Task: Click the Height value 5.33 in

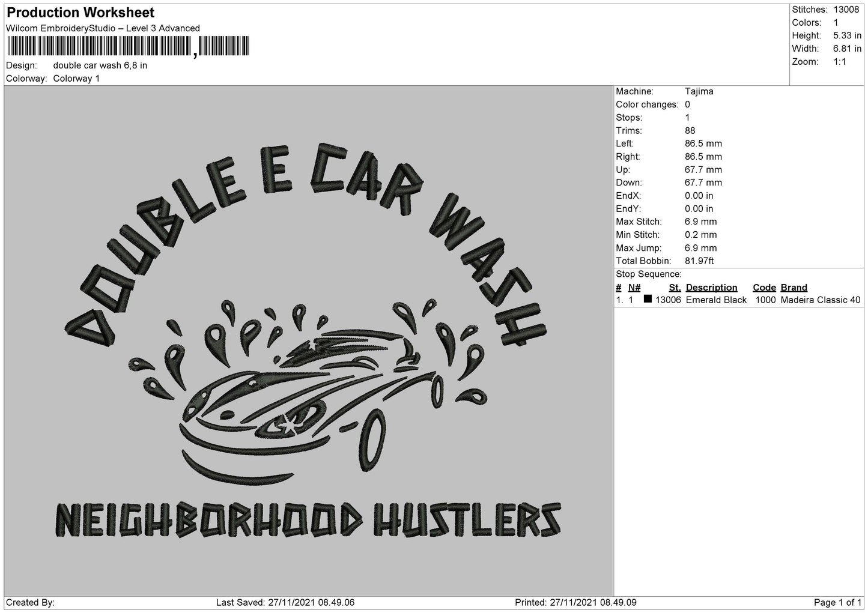Action: pos(847,36)
